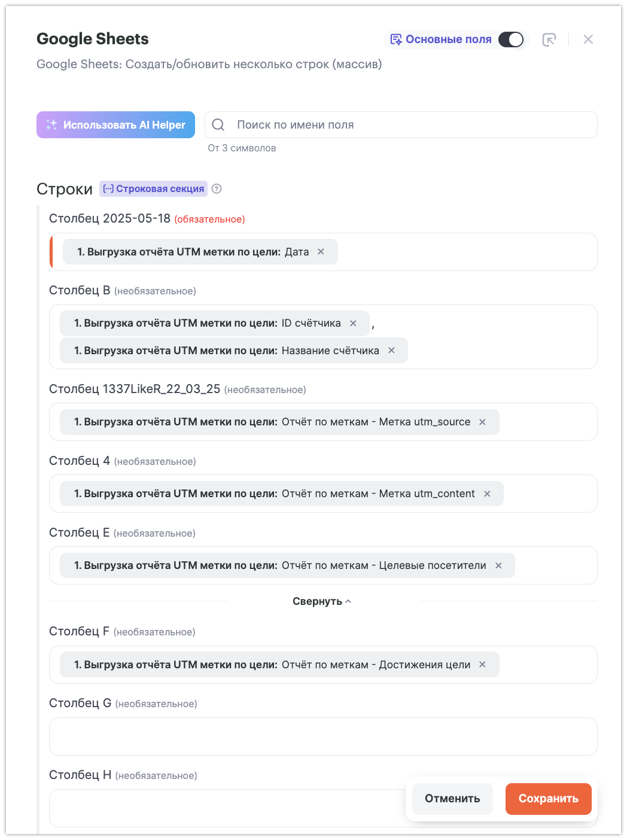Remove the Целевые посетители tag
The image size is (627, 840).
click(x=499, y=565)
